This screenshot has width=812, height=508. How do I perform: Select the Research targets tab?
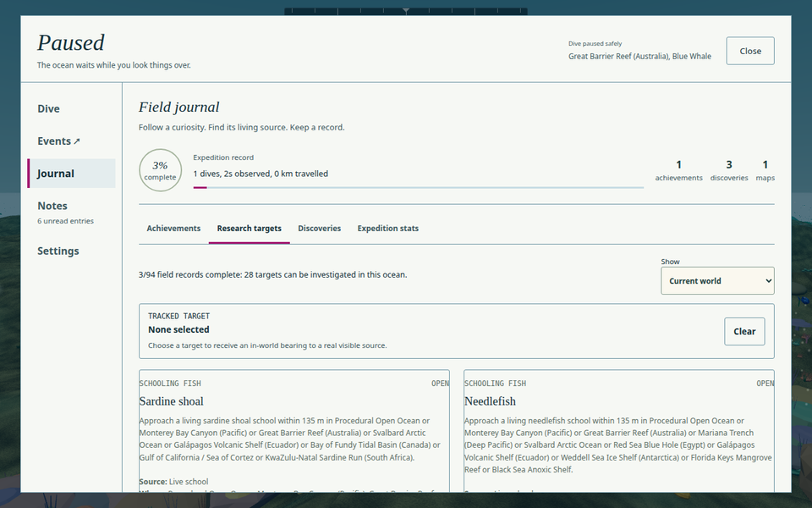pos(249,228)
